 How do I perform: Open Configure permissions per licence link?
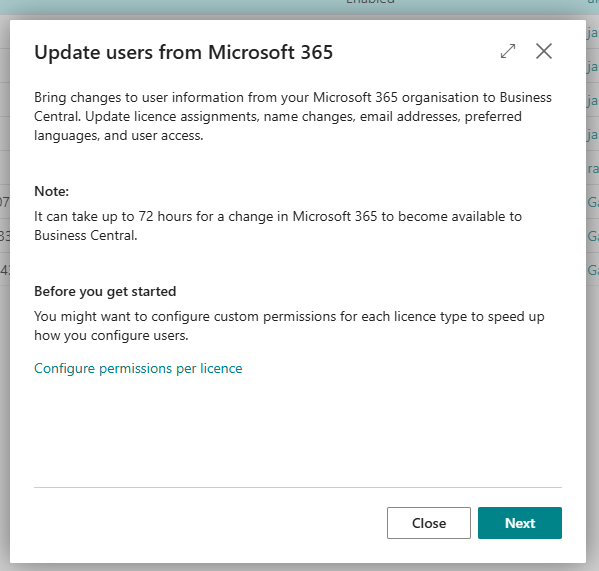[x=138, y=369]
